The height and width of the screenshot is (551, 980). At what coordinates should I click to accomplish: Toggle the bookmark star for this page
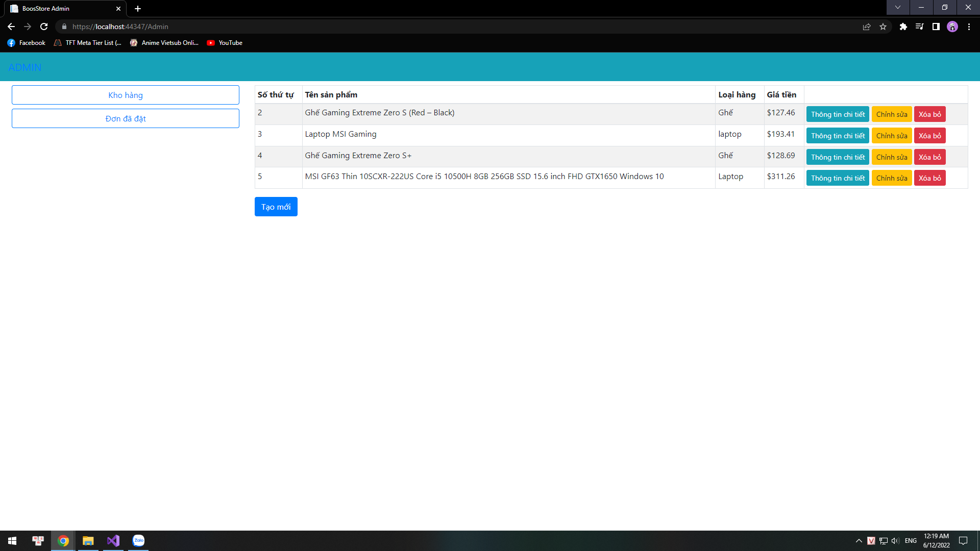[883, 27]
